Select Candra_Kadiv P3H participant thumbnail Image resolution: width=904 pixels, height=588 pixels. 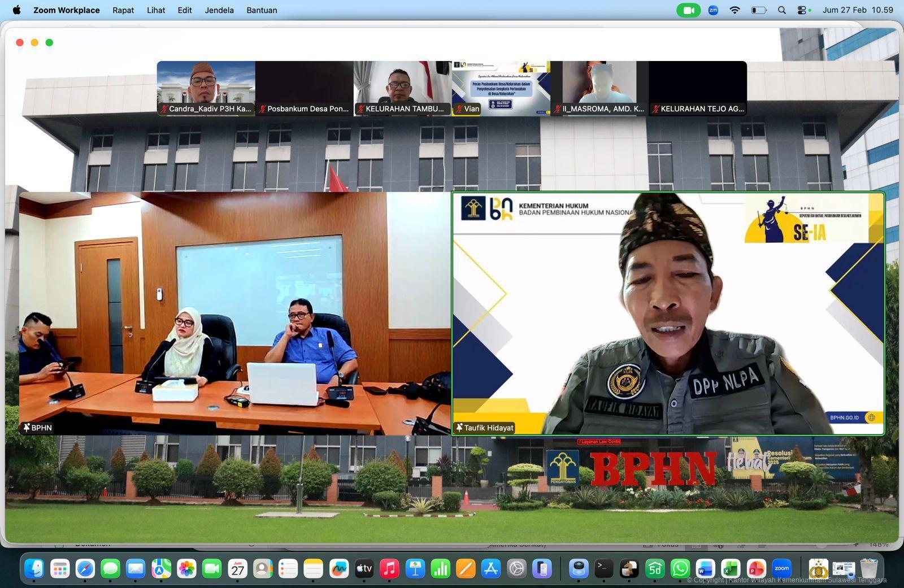(x=206, y=88)
